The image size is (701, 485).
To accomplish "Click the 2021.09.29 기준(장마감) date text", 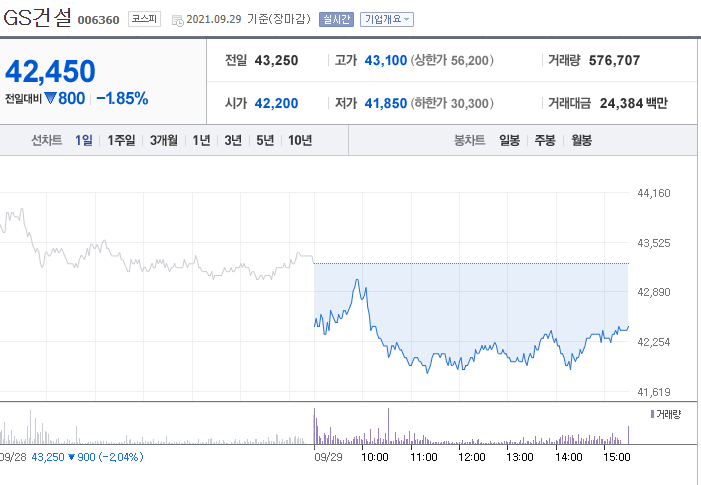I will 248,19.
